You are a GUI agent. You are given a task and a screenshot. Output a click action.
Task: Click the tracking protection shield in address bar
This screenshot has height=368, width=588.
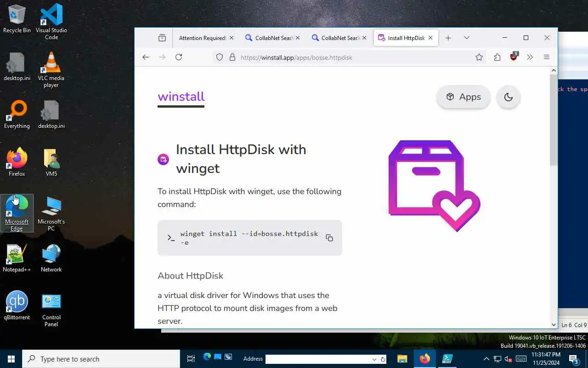(x=220, y=57)
